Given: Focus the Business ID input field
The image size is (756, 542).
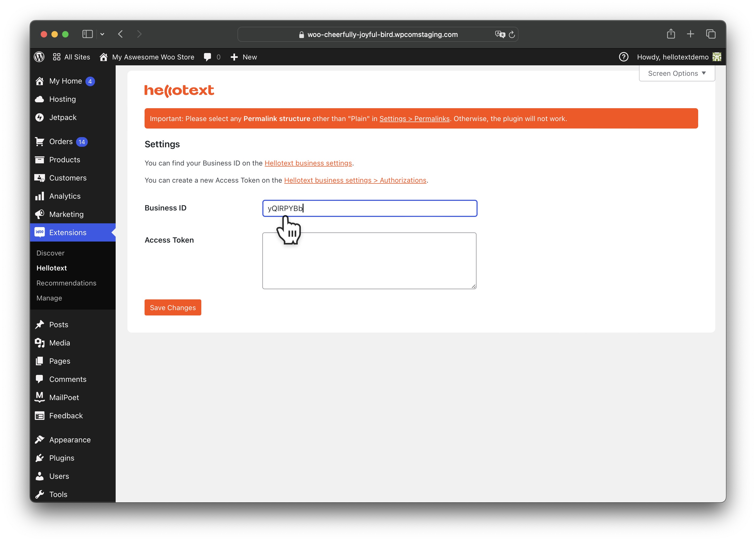Looking at the screenshot, I should tap(370, 208).
